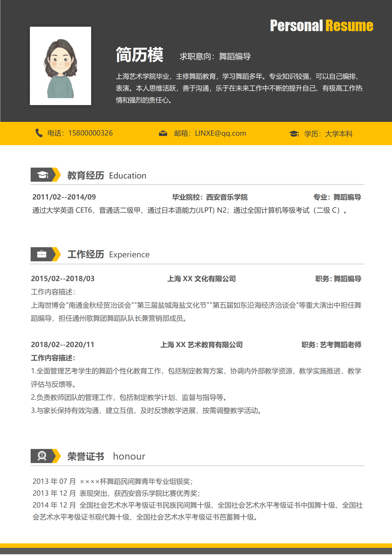This screenshot has width=392, height=555.
Task: Click the 2013 年 12 月 award line
Action: coord(116,493)
